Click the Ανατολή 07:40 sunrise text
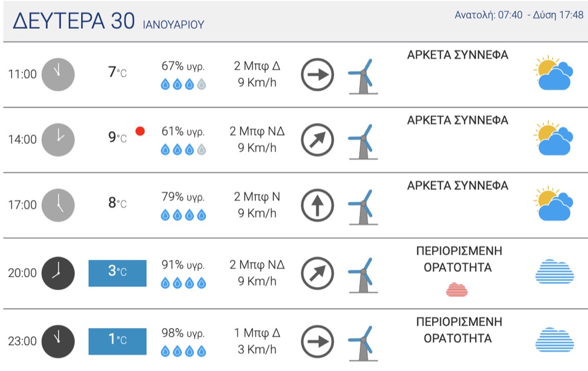The image size is (588, 371). tap(488, 15)
